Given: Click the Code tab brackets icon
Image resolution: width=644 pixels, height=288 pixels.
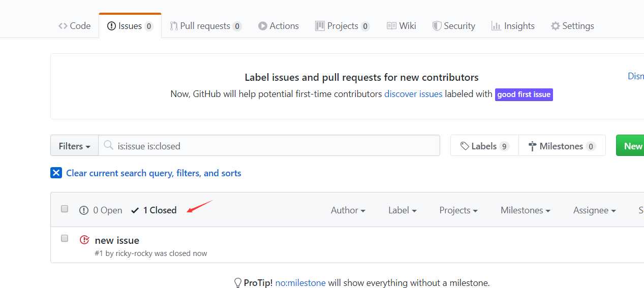Looking at the screenshot, I should point(63,26).
